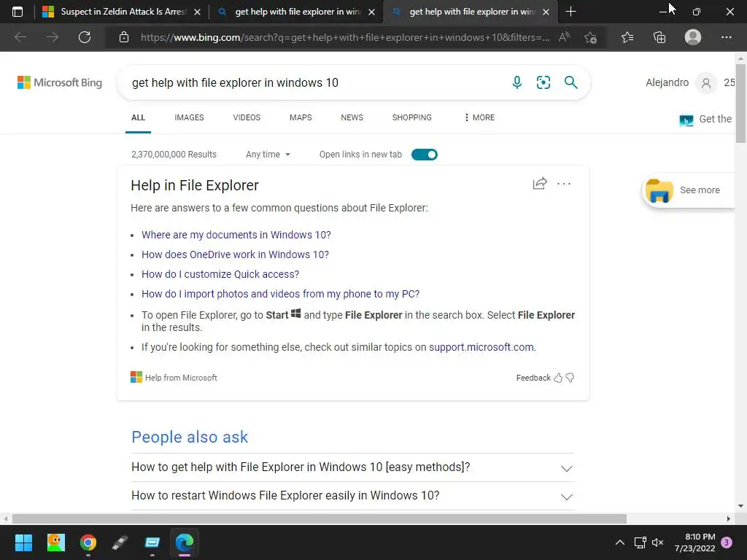This screenshot has width=747, height=560.
Task: Open visual search camera icon
Action: pyautogui.click(x=543, y=82)
